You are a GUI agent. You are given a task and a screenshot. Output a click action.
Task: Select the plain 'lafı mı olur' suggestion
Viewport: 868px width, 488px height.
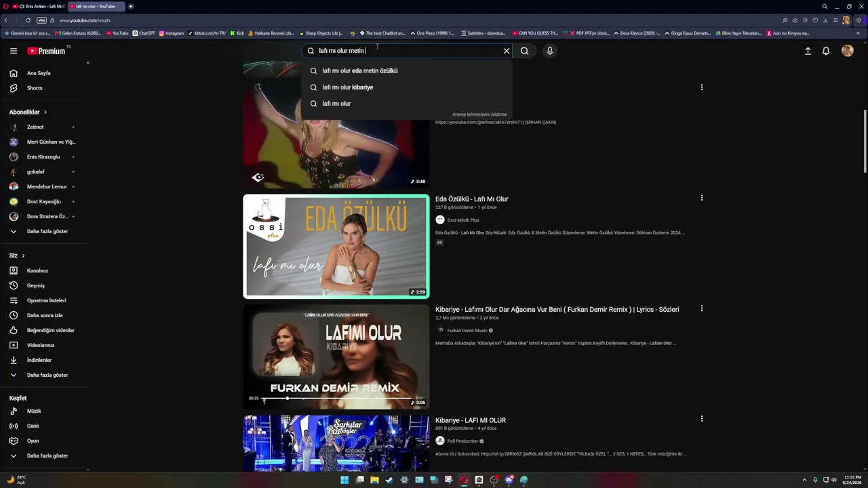407,104
